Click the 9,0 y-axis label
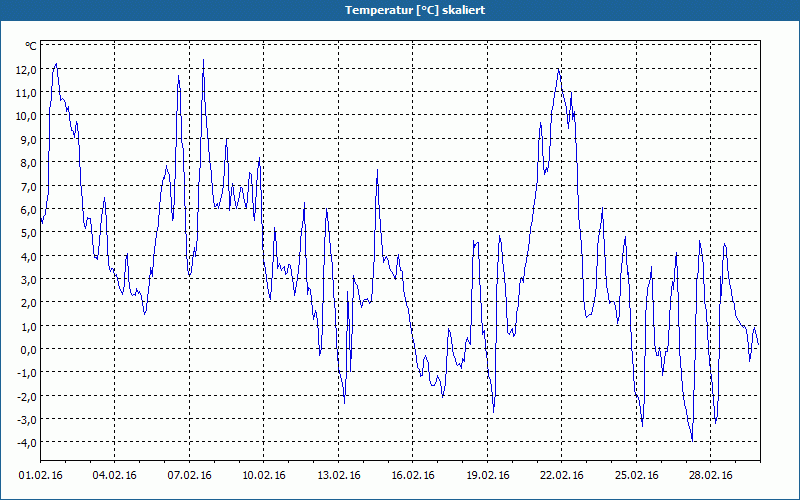800x500 pixels. click(29, 140)
